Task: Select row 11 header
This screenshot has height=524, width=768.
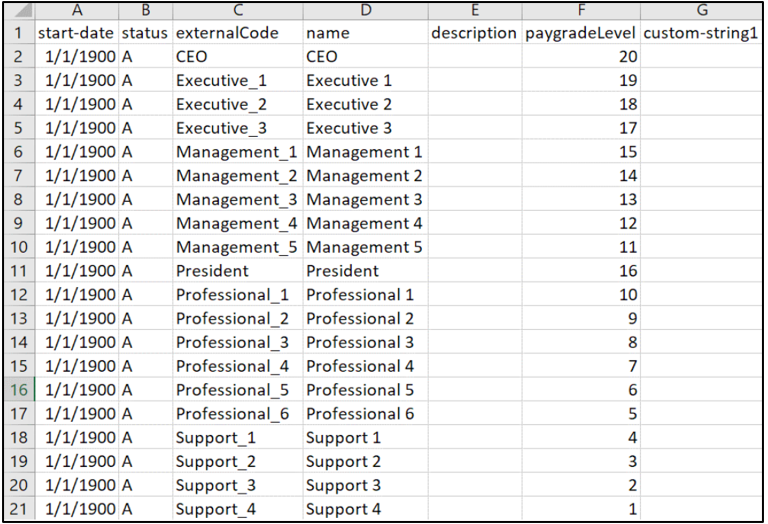Action: 20,271
